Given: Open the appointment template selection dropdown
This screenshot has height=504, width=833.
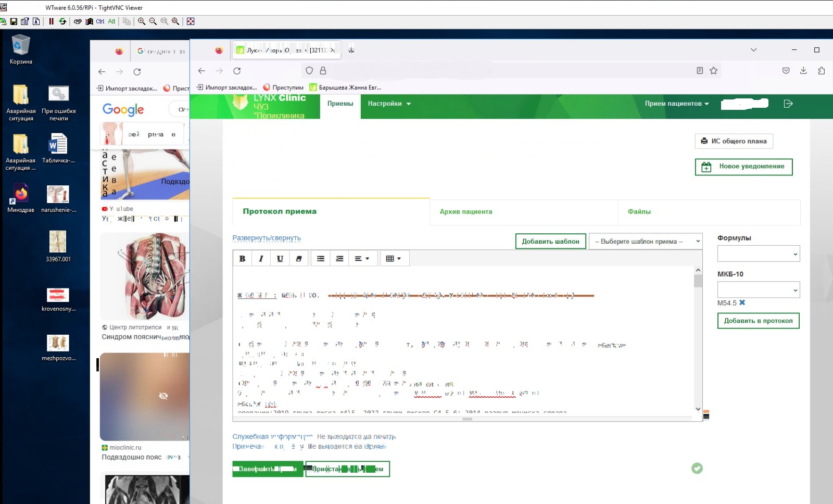Looking at the screenshot, I should (x=646, y=242).
